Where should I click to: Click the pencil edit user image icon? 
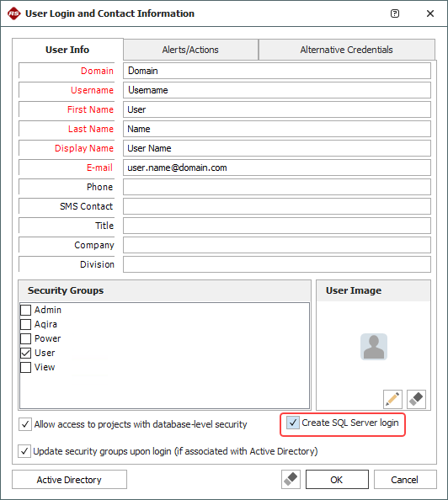[x=392, y=399]
